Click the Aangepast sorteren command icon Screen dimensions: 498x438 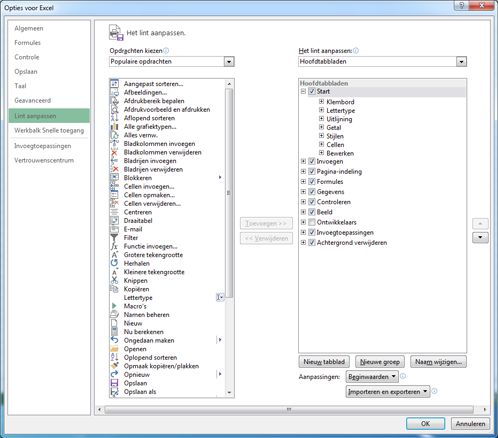pyautogui.click(x=114, y=84)
